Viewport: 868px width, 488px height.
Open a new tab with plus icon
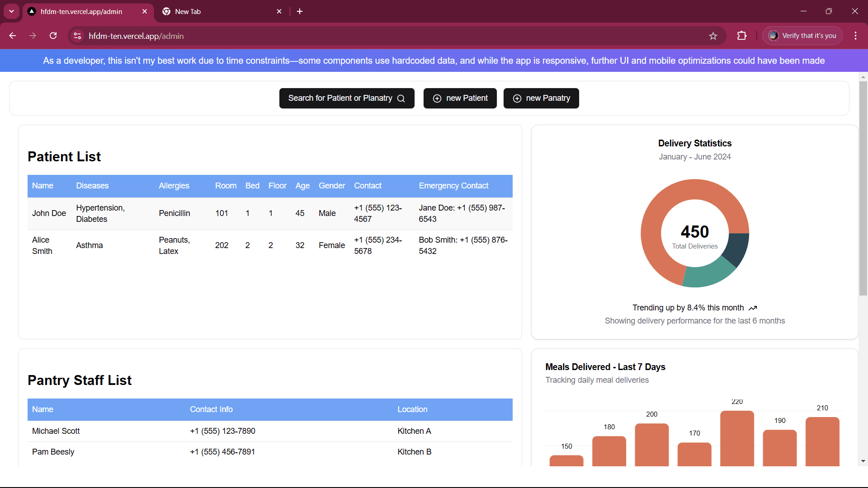click(300, 11)
